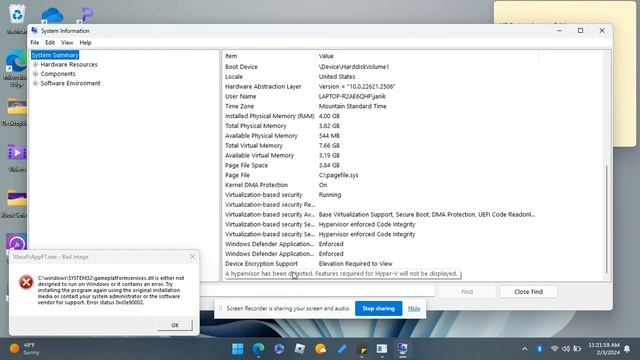Click OK in the Bad Image dialog

pos(175,325)
